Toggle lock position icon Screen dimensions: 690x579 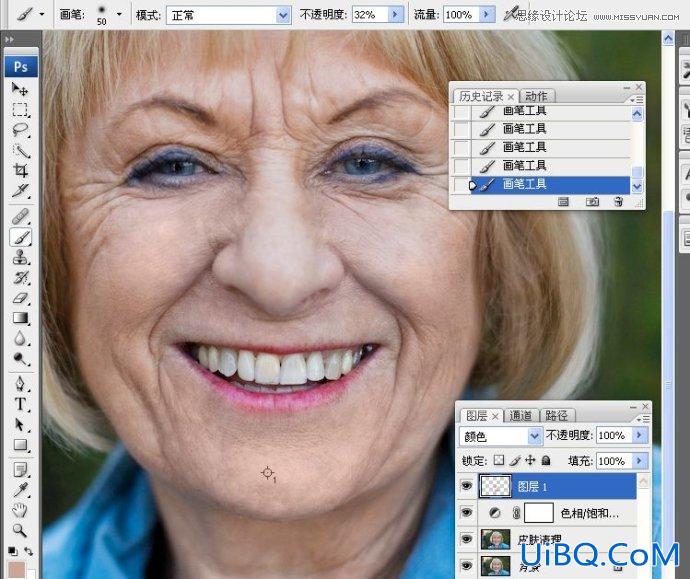(530, 460)
